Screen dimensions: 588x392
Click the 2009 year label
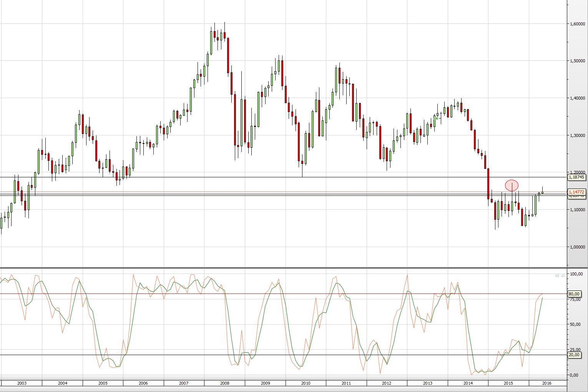[265, 383]
